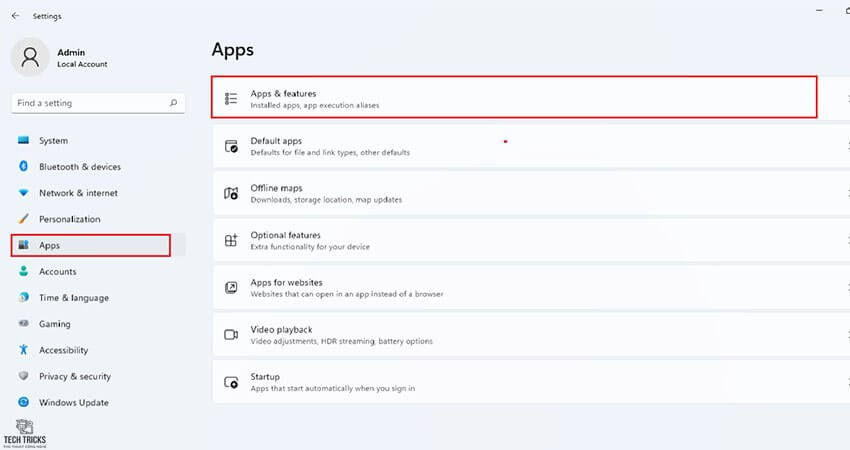Open Privacy & security settings

99,376
